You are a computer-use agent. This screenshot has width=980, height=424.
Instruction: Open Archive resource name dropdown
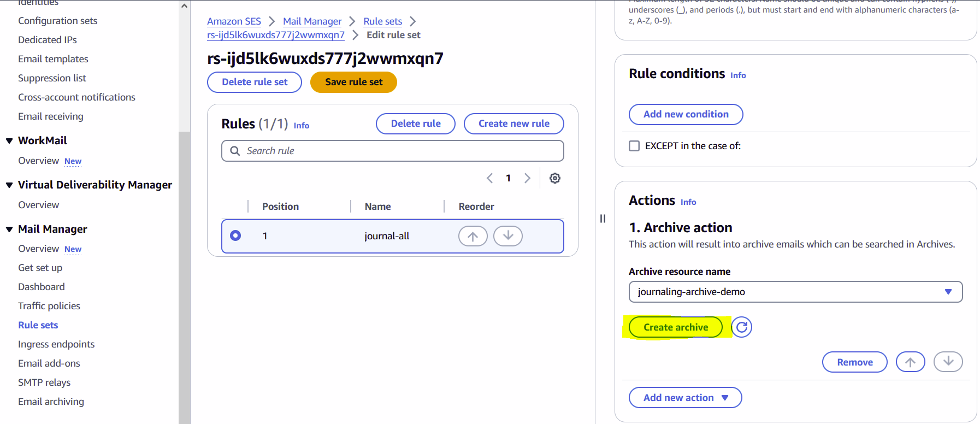tap(795, 292)
